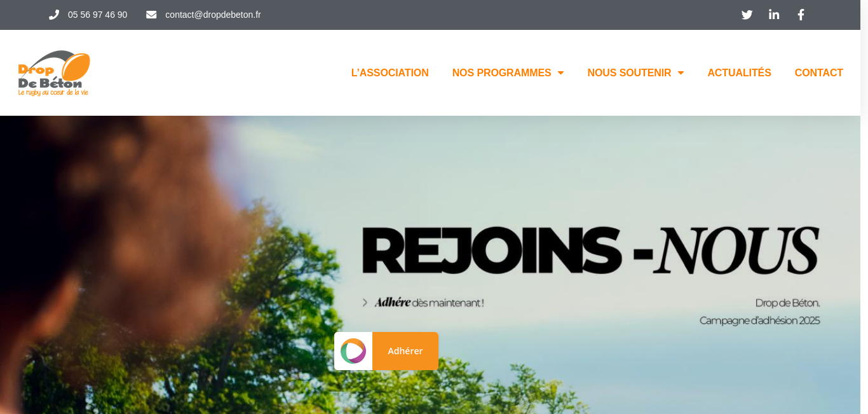Click the Rejoins-Nous banner headline
Image resolution: width=868 pixels, height=414 pixels.
[590, 250]
